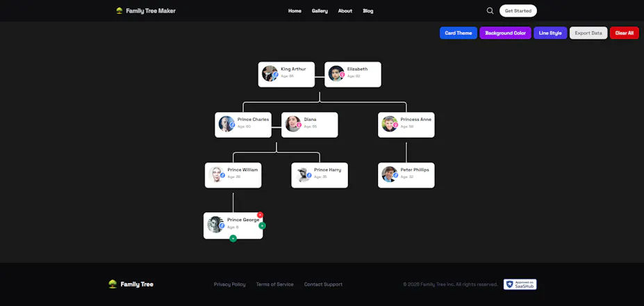Click the female gender badge on Diana

[x=299, y=125]
